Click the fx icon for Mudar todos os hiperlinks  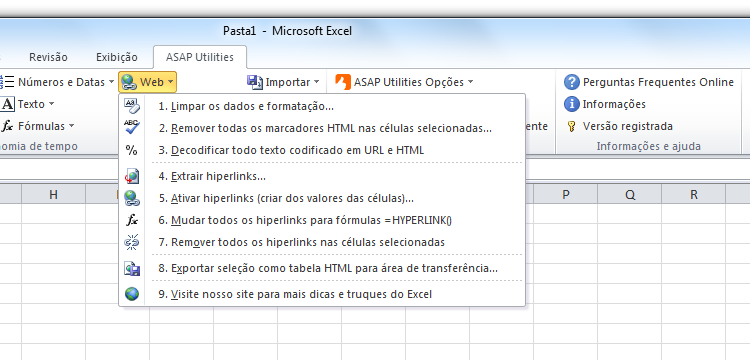tap(132, 220)
